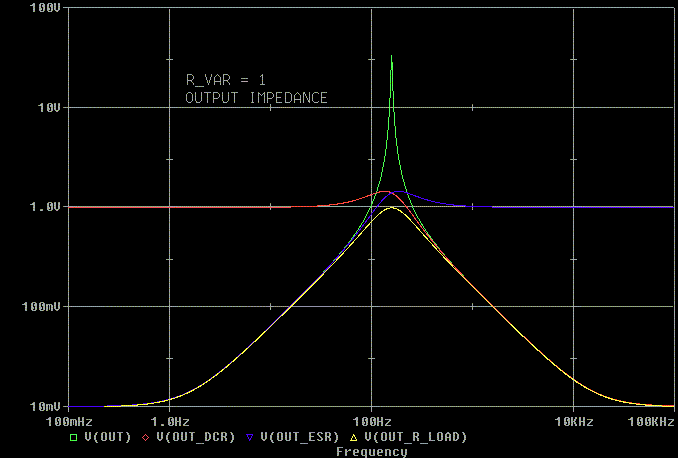
Task: Select the V(OUT) trace label in legend
Action: tap(105, 437)
